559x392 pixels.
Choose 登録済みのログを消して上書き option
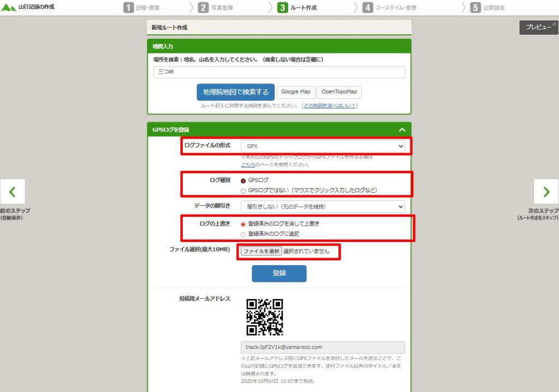click(x=243, y=224)
